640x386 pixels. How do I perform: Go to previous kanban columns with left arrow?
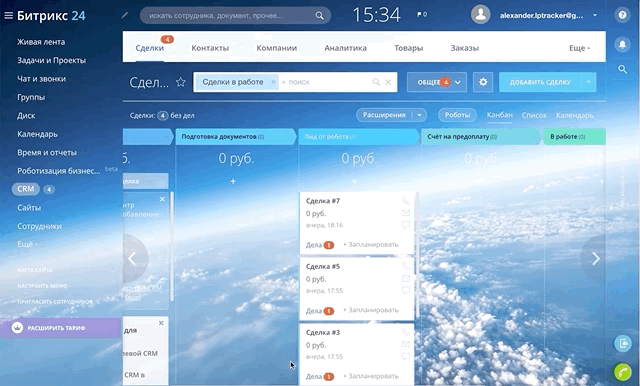click(x=132, y=258)
